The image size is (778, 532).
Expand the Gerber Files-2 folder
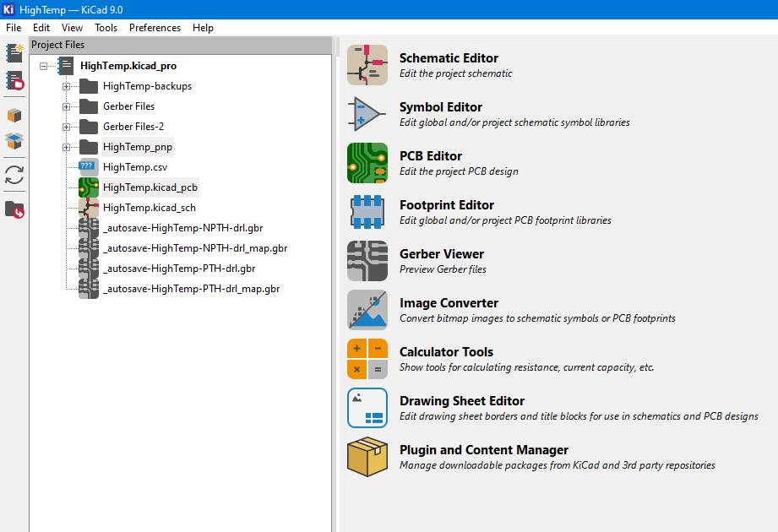[66, 127]
